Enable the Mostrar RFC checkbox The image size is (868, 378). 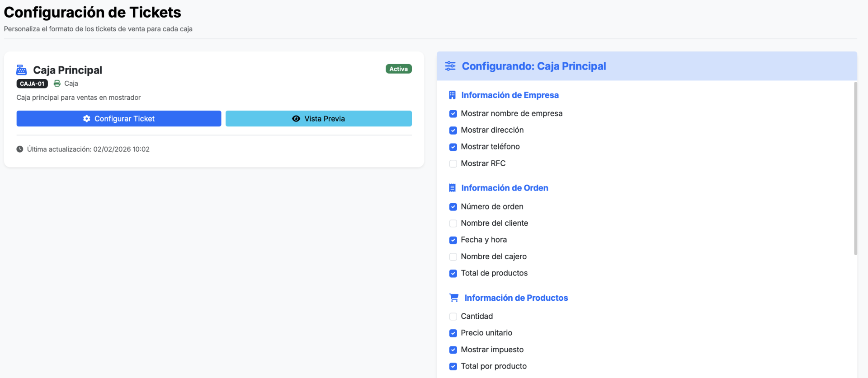453,163
